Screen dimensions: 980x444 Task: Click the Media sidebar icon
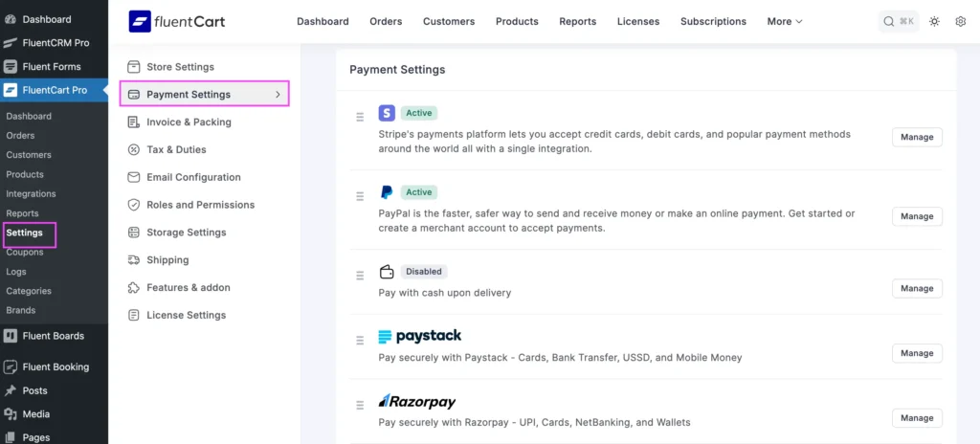click(10, 414)
